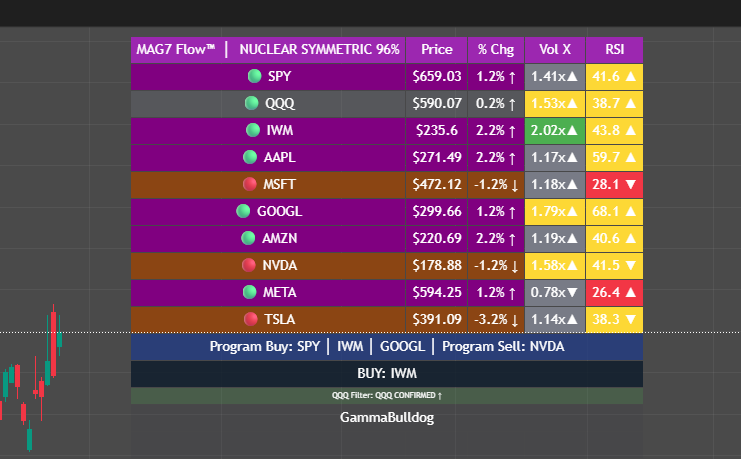Click the red MSFT RSI 28.1 cell
Screen dimensions: 741x459
[x=614, y=184]
